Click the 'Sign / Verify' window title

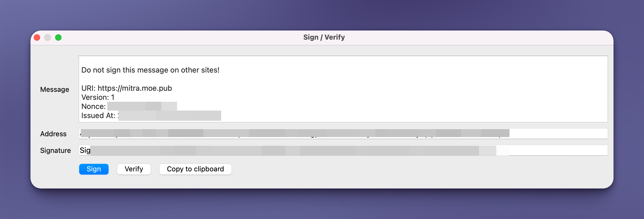(x=324, y=37)
